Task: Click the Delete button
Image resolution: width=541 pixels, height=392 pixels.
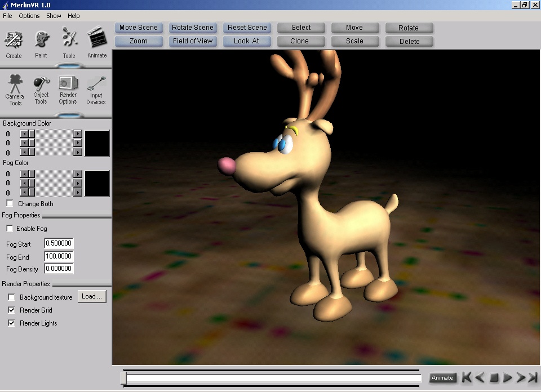Action: point(409,41)
